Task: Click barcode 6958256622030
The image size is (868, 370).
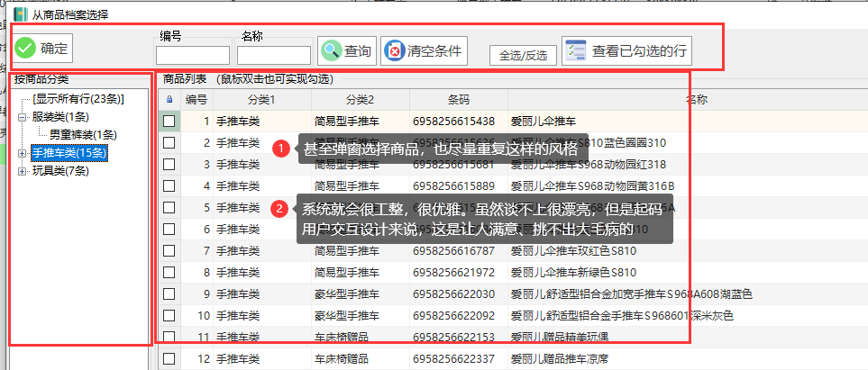Action: point(453,293)
